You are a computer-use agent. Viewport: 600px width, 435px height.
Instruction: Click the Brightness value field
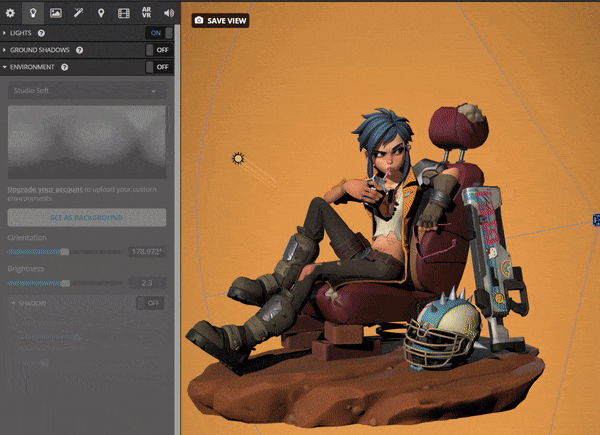tap(146, 283)
